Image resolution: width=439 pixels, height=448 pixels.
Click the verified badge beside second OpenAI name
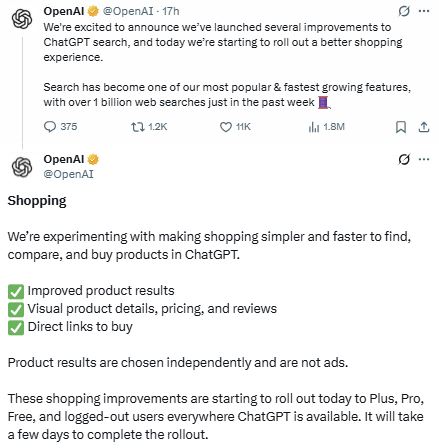pos(93,159)
